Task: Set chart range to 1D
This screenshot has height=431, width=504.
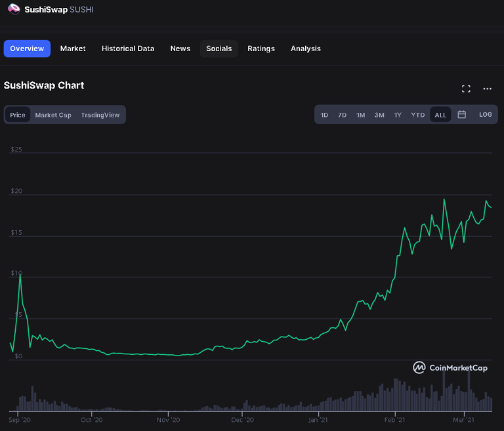Action: coord(324,115)
